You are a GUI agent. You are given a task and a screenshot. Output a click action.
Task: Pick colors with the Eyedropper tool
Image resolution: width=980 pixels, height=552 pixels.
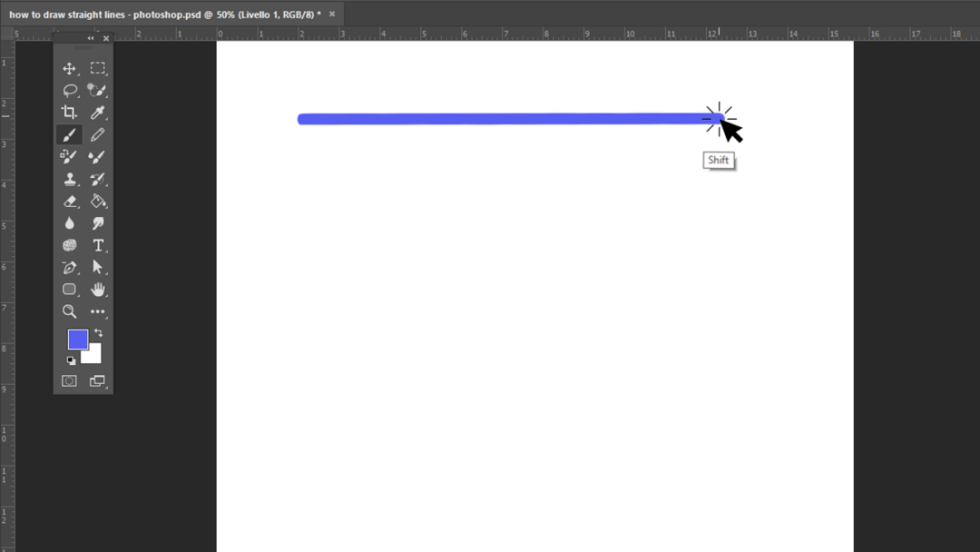coord(97,112)
